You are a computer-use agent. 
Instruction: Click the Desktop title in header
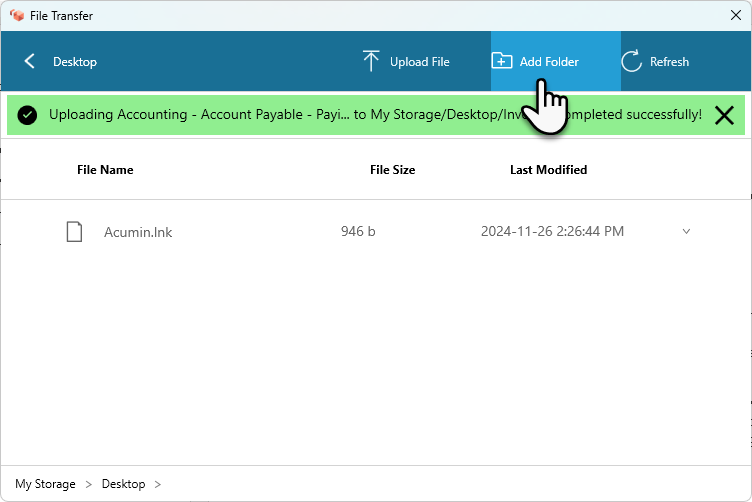pyautogui.click(x=75, y=62)
